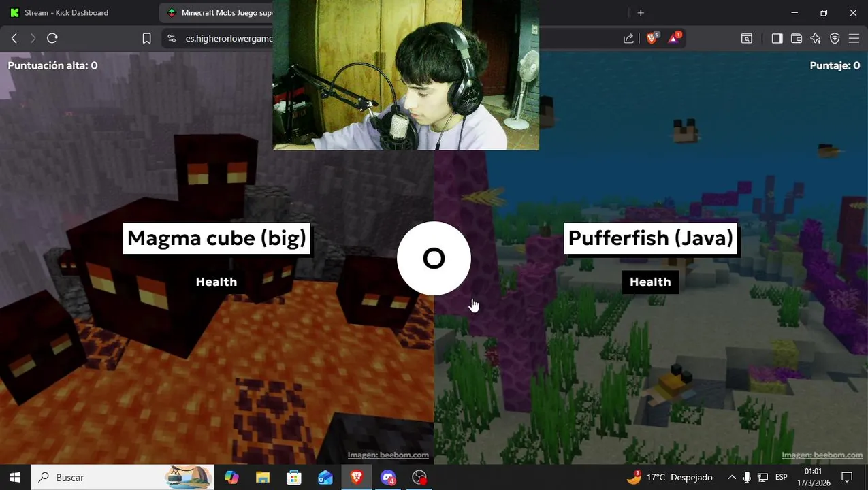Switch ESP input language

(782, 478)
